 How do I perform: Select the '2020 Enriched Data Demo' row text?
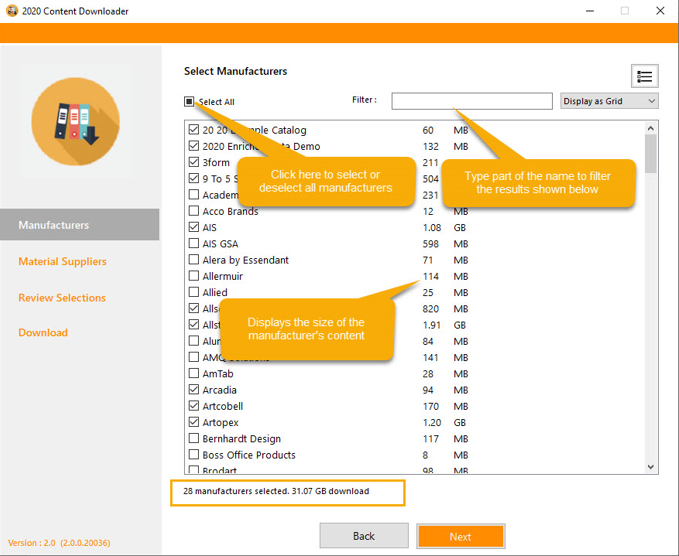click(x=261, y=146)
